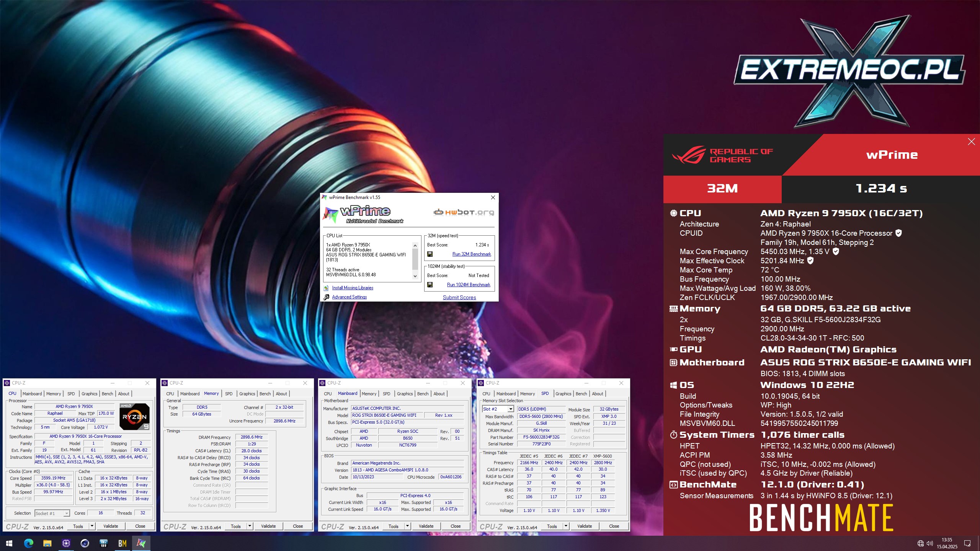
Task: Click the Core Voltage 1.072 V field
Action: 101,427
